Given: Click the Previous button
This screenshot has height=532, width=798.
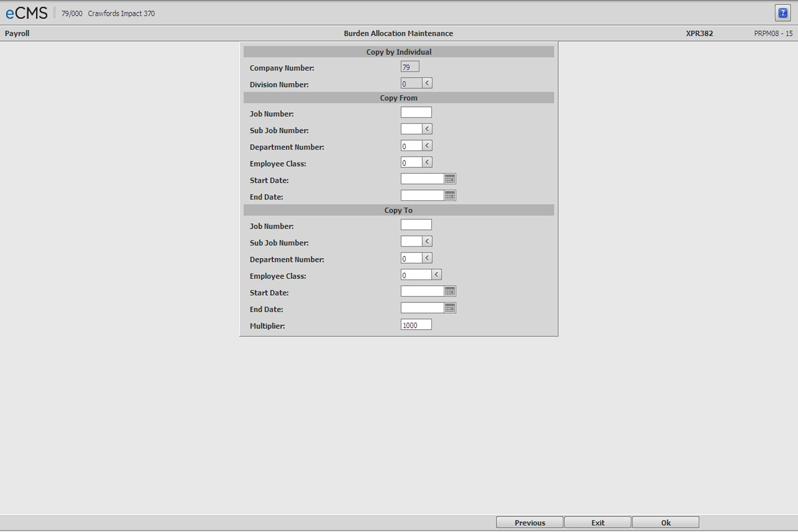Looking at the screenshot, I should [529, 522].
